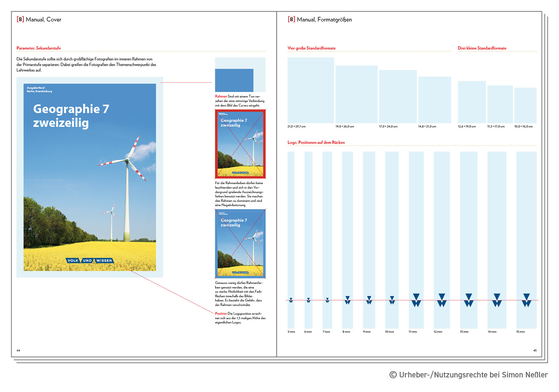Screen dimensions: 559x392
Task: Click the logo on the 11 mm spine
Action: 416,300
